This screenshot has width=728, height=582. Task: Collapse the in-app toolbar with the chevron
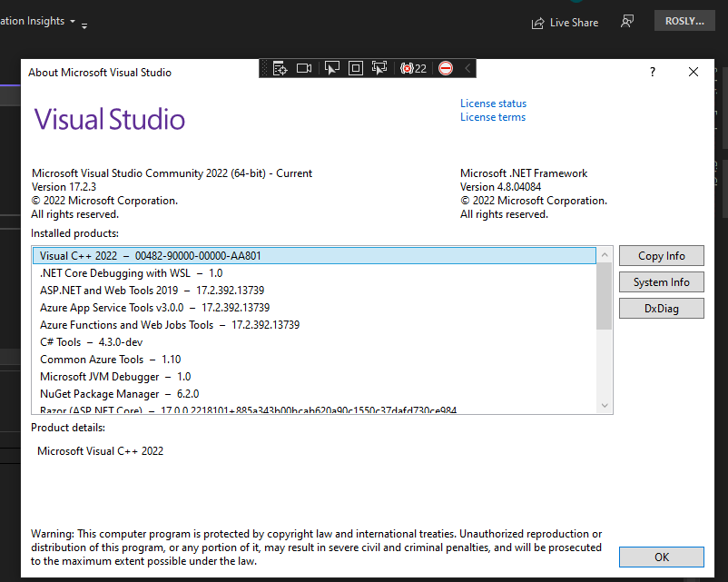[466, 67]
